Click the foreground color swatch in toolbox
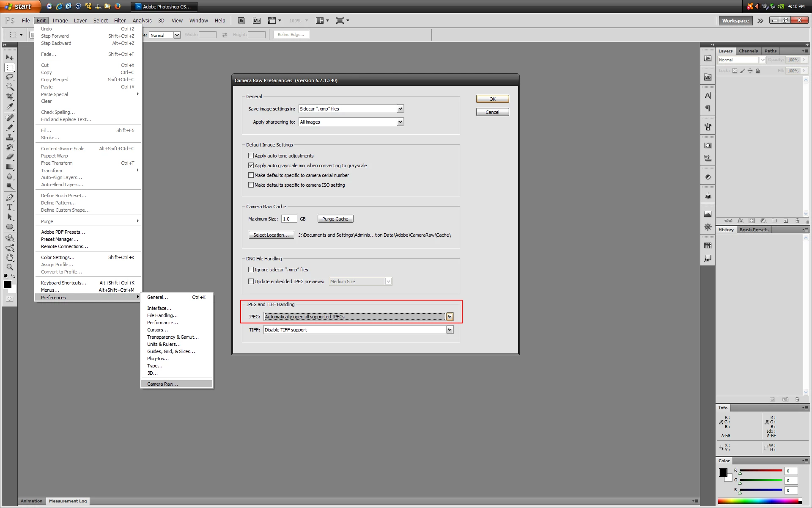The height and width of the screenshot is (508, 812). pos(8,284)
